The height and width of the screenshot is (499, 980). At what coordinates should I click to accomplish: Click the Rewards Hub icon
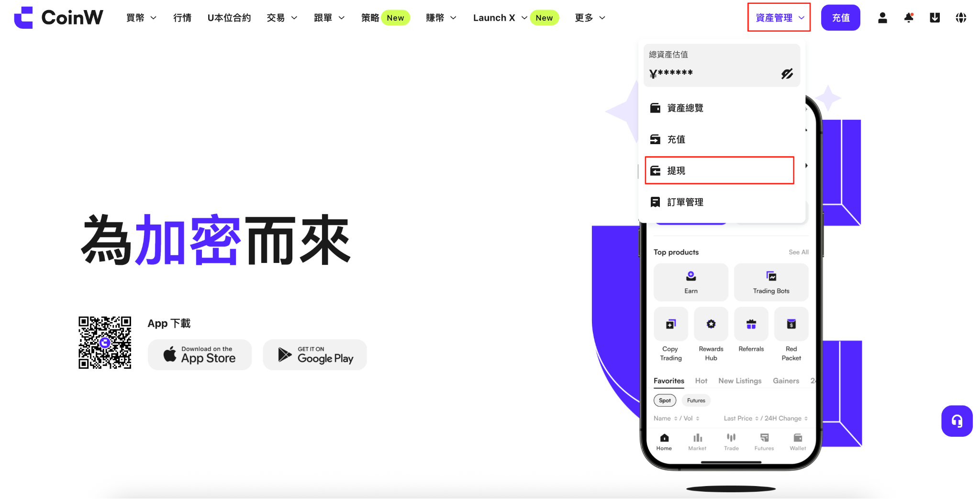pos(711,324)
